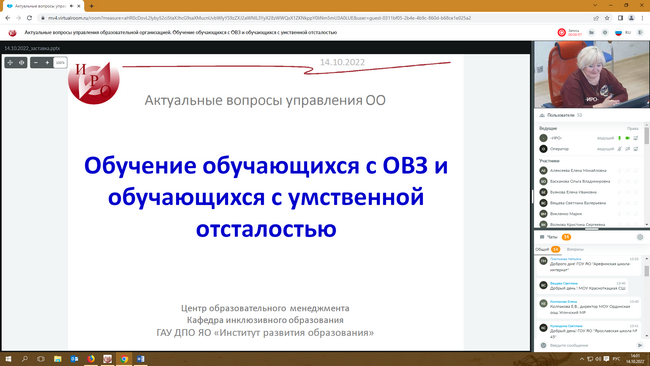Zoom out the presentation slide
Viewport: 650px width, 366px height.
36,63
